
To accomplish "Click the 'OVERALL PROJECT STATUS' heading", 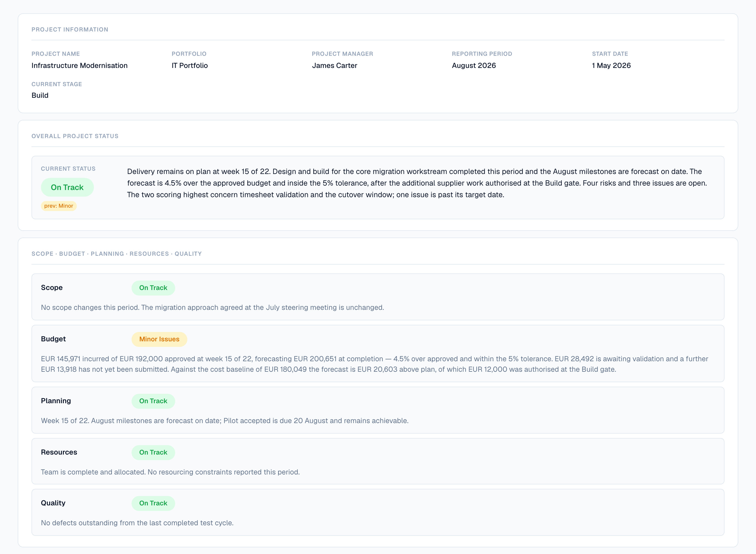I will point(75,136).
